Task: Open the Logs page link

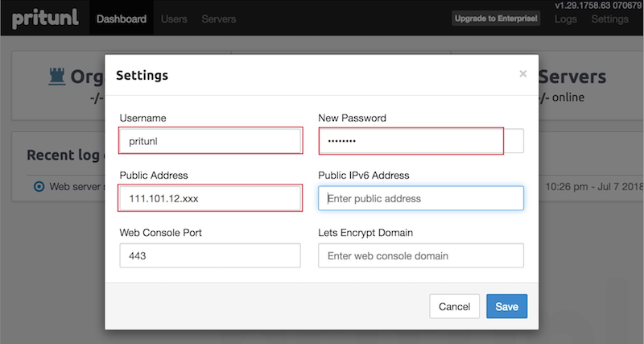Action: (x=566, y=19)
